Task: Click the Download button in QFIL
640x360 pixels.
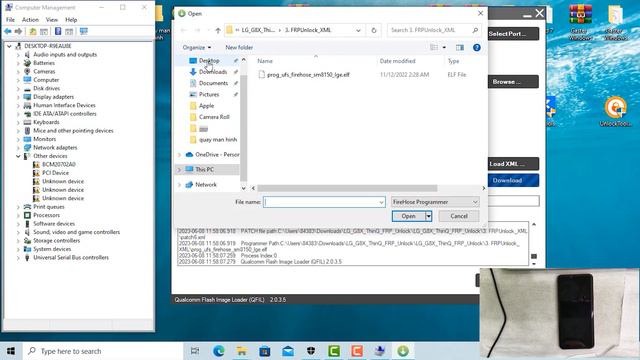Action: pos(513,180)
